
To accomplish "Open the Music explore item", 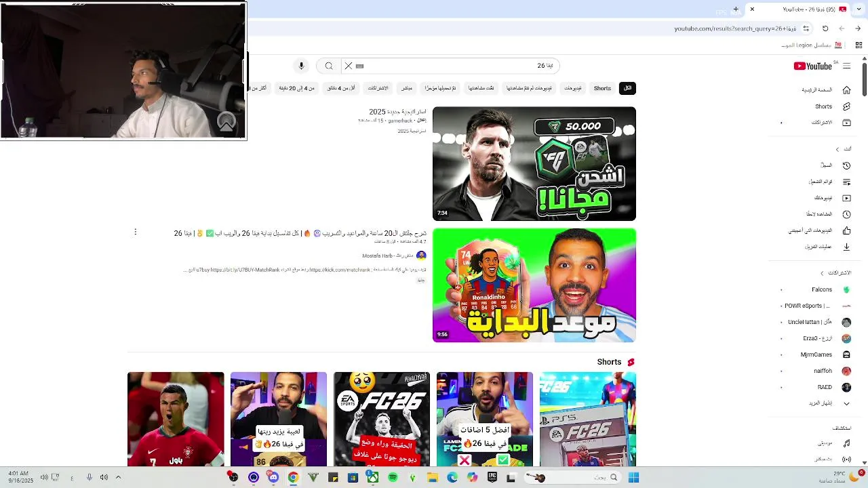I will pyautogui.click(x=833, y=443).
